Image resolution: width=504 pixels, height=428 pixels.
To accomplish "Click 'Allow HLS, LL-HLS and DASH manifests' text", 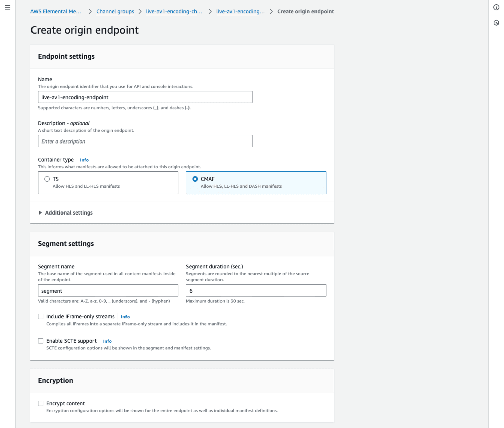I will coord(241,186).
